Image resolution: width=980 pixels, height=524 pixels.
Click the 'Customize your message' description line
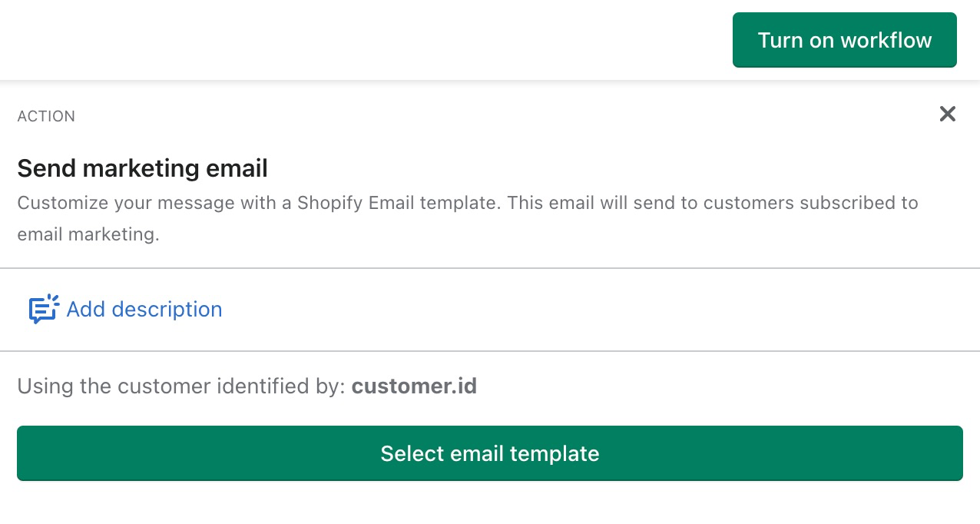[154, 204]
